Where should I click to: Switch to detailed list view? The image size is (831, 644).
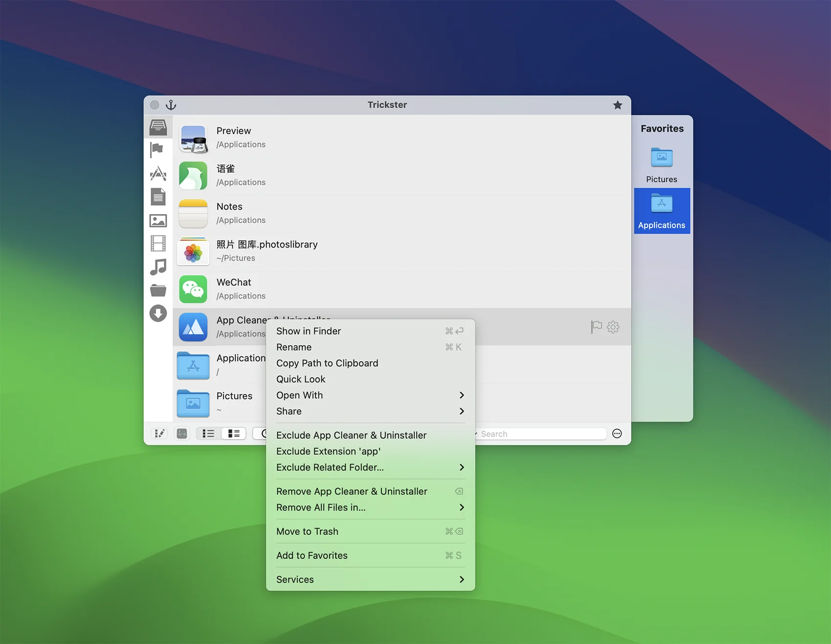tap(234, 433)
